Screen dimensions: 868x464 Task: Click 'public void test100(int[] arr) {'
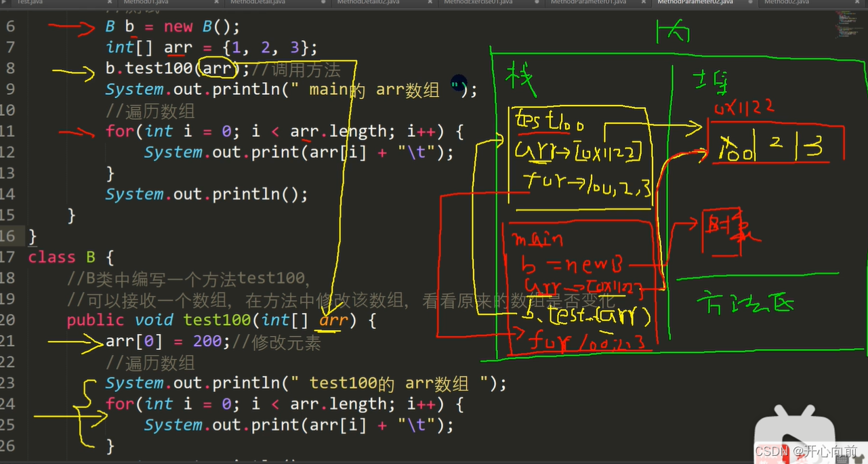click(x=222, y=320)
